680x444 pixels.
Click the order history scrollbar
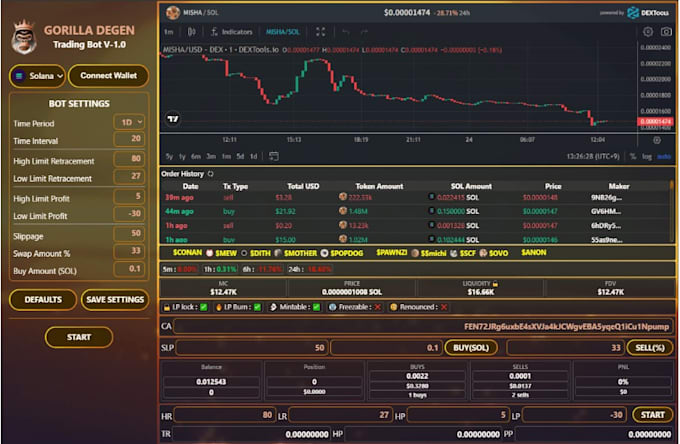pyautogui.click(x=672, y=212)
